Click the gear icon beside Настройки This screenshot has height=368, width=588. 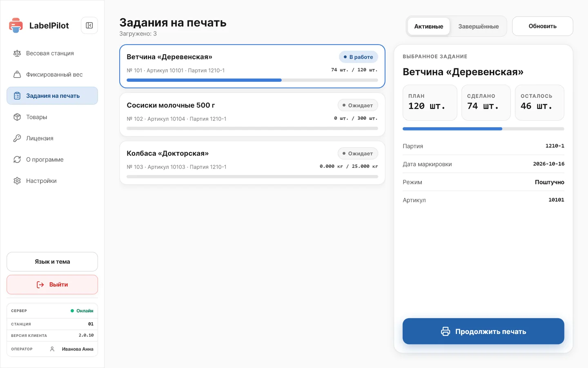point(17,181)
